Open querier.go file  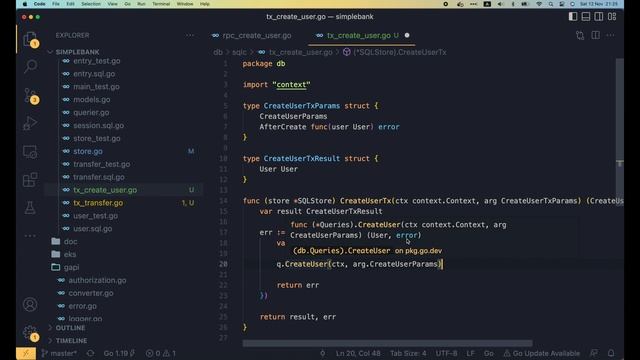pyautogui.click(x=91, y=113)
